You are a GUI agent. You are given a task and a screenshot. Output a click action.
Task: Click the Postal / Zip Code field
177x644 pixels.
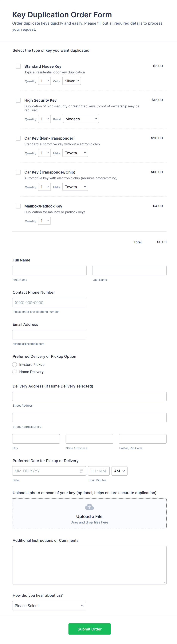click(143, 439)
